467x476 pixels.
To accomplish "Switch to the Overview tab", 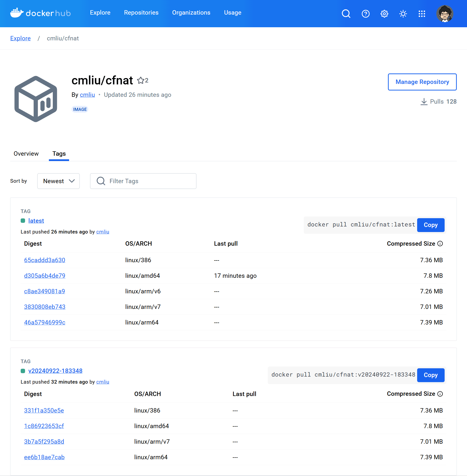I will tap(26, 153).
